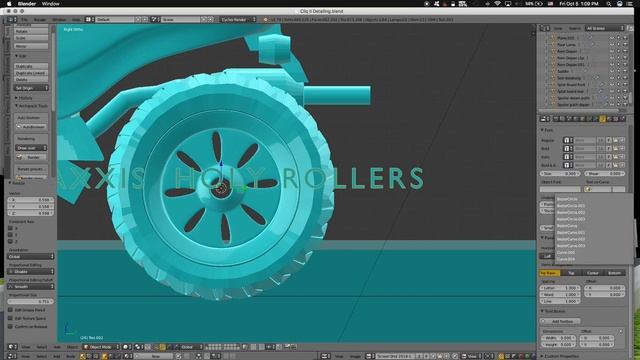Open the Select menu in 3D view header

click(42, 347)
